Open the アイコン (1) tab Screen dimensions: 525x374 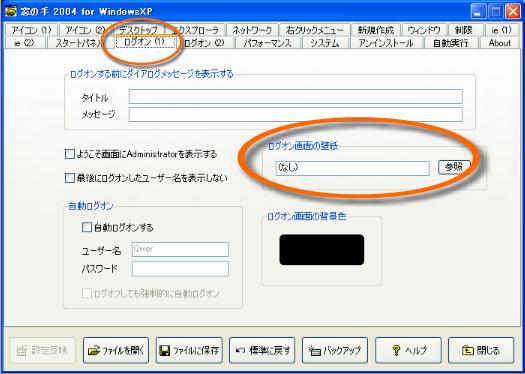(x=31, y=30)
